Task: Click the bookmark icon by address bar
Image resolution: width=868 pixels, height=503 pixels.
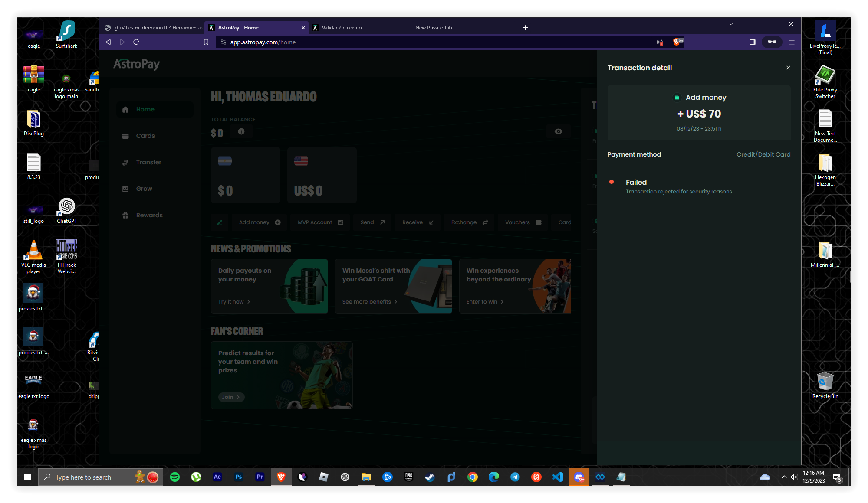Action: pyautogui.click(x=206, y=42)
